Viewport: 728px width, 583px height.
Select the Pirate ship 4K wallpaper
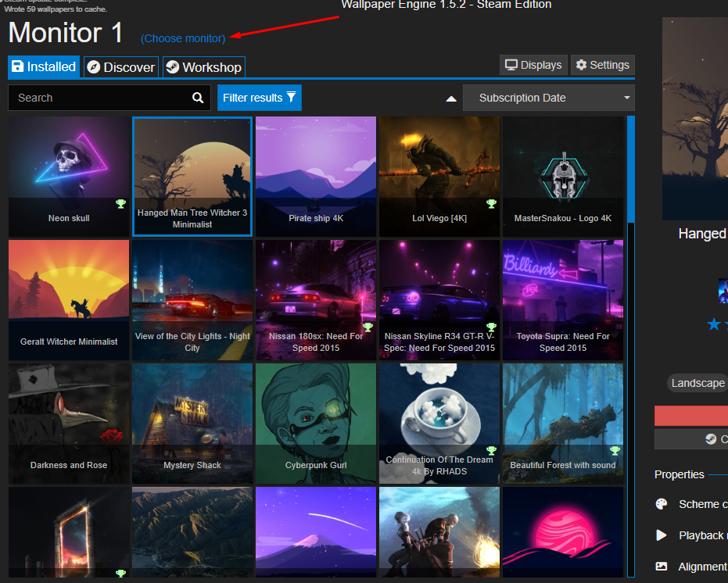coord(316,177)
